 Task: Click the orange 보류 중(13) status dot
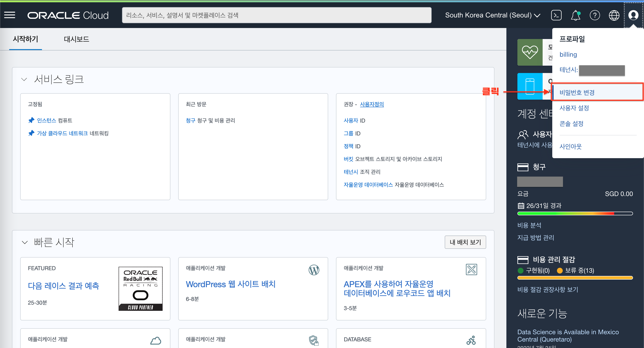click(x=560, y=270)
